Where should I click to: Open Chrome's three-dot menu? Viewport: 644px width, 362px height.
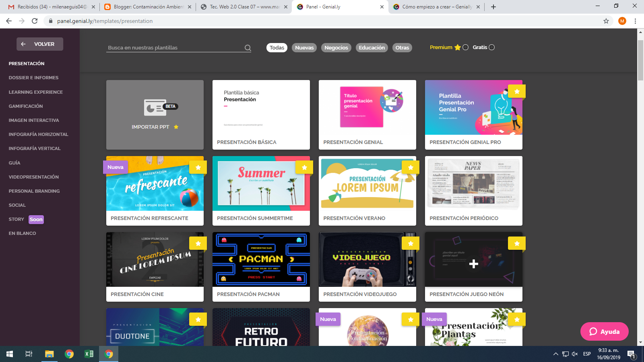click(636, 21)
